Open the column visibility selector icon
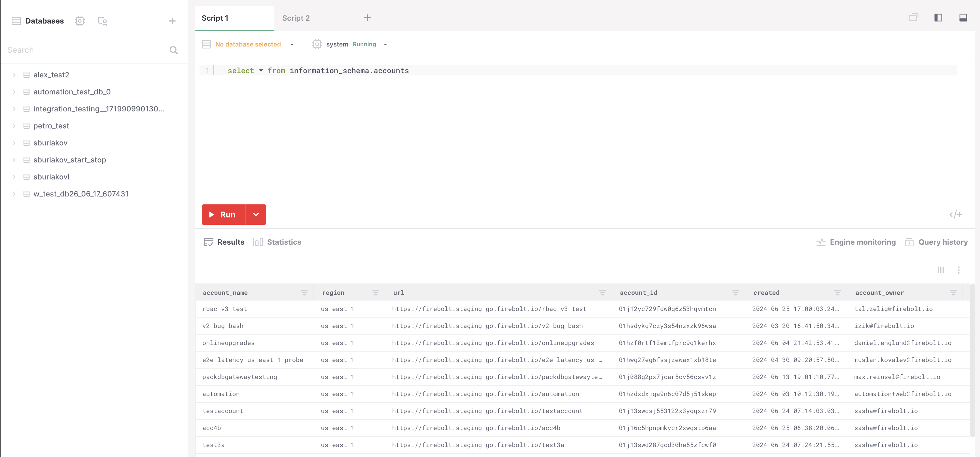 tap(940, 270)
